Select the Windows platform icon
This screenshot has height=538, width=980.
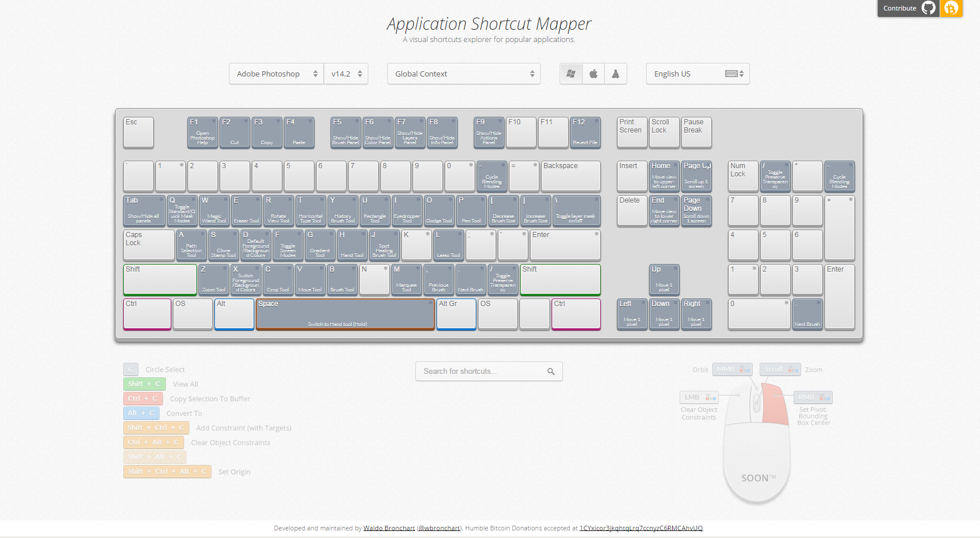click(571, 74)
